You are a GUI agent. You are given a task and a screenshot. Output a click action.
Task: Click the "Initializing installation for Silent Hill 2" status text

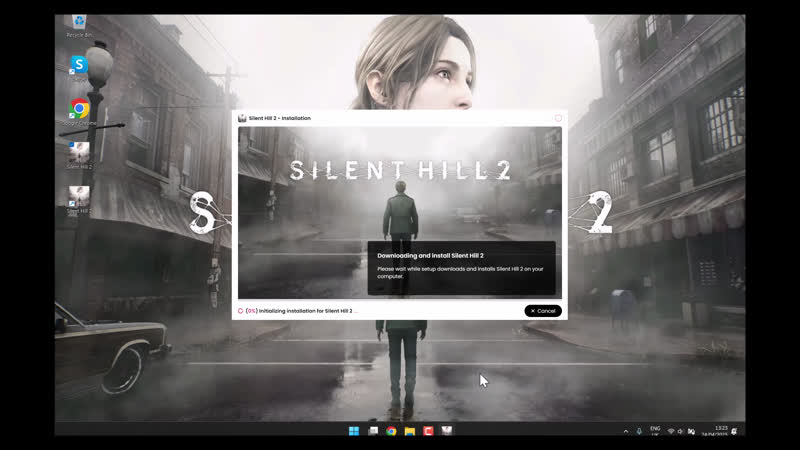305,311
